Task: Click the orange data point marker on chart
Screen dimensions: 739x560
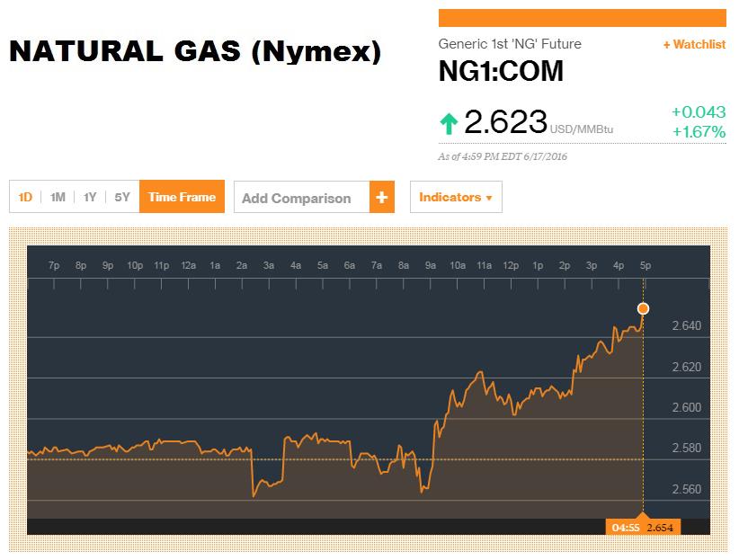Action: [x=643, y=308]
